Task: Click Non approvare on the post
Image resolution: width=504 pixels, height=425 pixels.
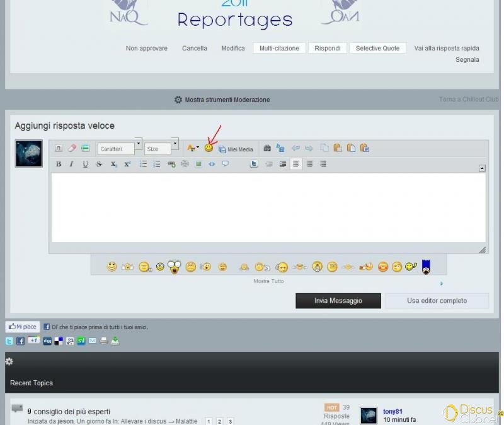Action: pos(147,49)
